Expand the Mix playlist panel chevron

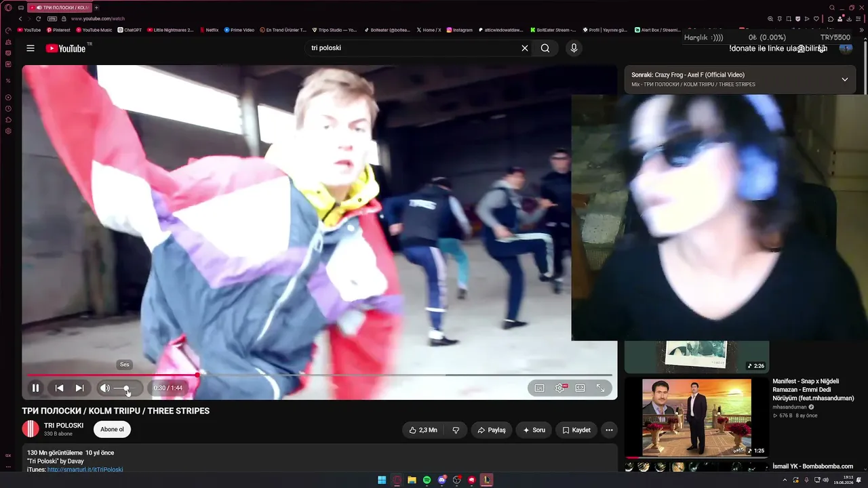pos(844,79)
